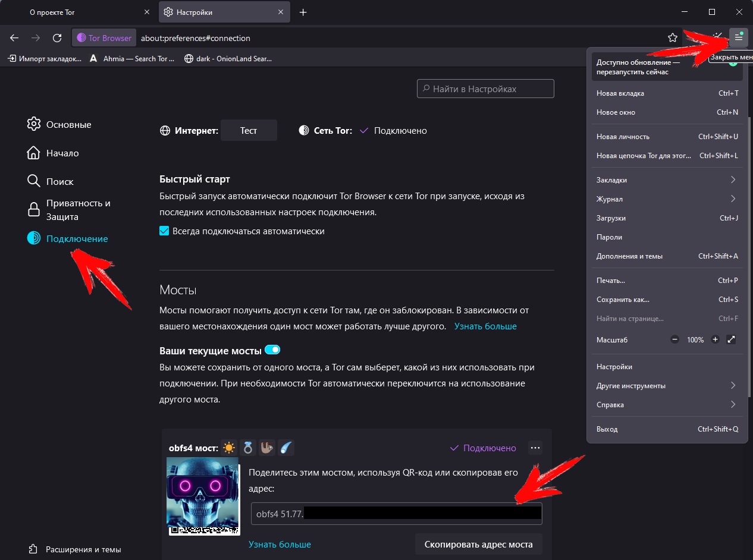753x560 pixels.
Task: Open Загрузки from the menu
Action: 667,218
